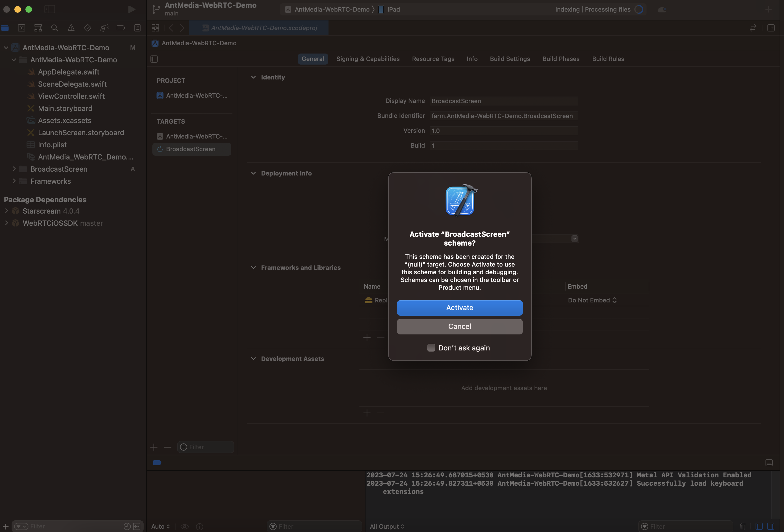Open the Test navigator diamond icon

coord(88,28)
